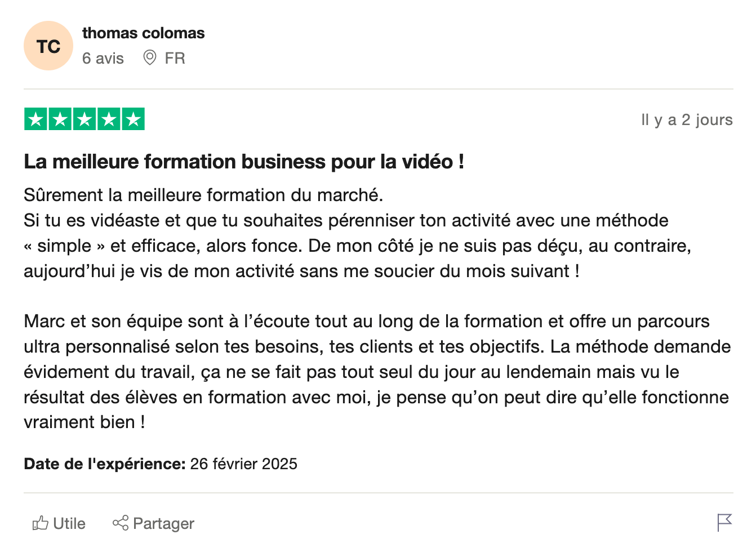Click the thumbs-up icon
The width and height of the screenshot is (756, 552).
(40, 523)
